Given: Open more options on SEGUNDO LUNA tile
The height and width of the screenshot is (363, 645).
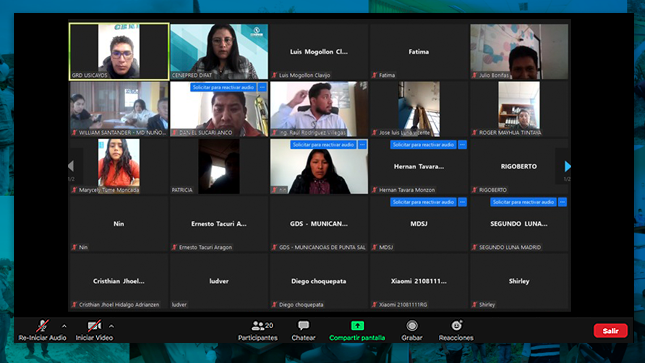Looking at the screenshot, I should 562,202.
